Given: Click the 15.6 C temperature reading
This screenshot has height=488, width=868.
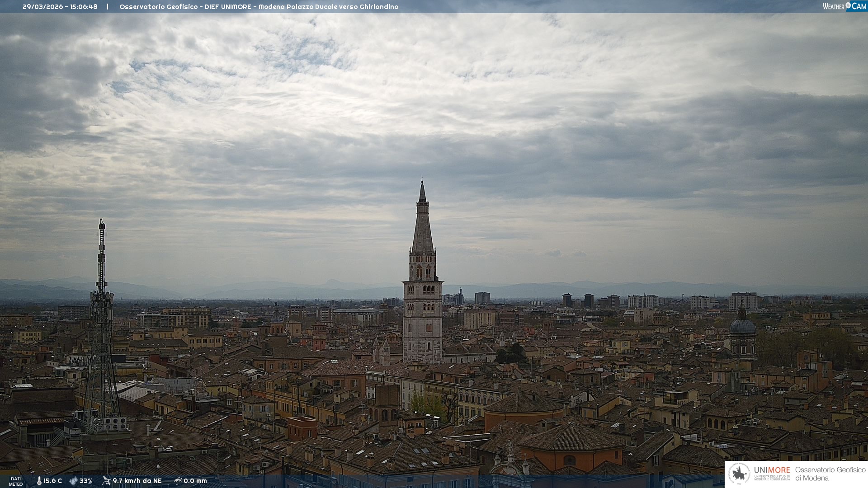Looking at the screenshot, I should click(53, 481).
